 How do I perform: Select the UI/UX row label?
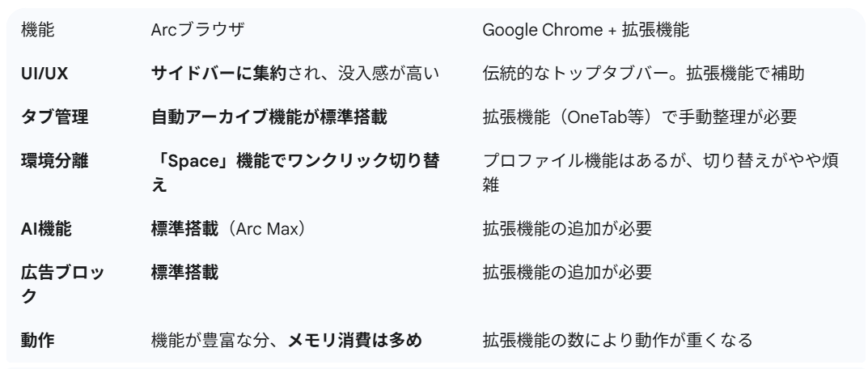point(44,74)
